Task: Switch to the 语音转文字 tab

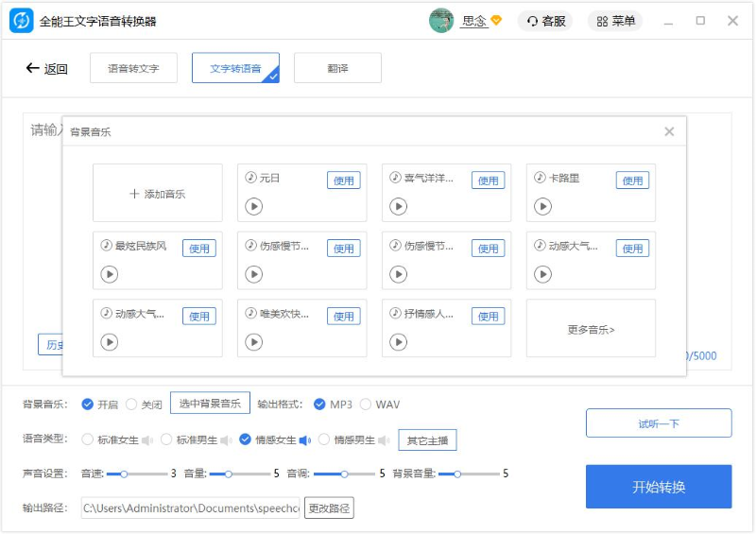Action: [x=133, y=68]
